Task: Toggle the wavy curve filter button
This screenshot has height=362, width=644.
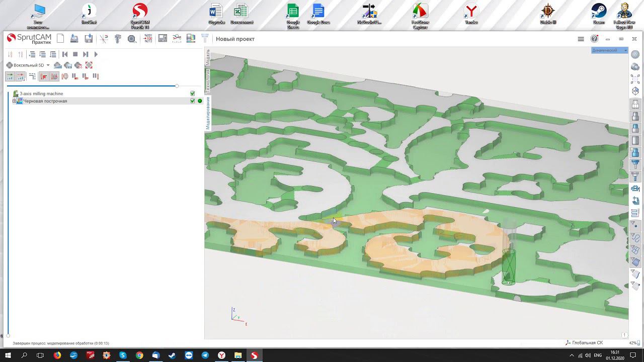Action: pos(635,238)
